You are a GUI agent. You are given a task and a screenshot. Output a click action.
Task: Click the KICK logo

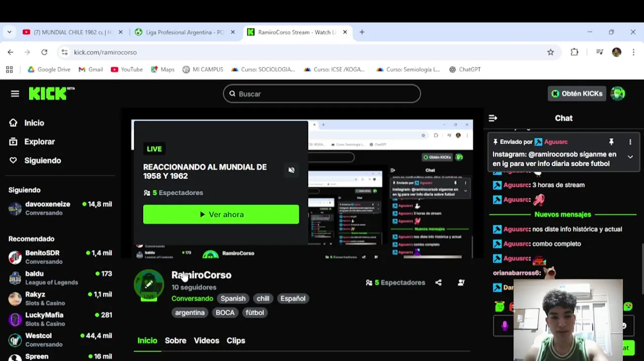(x=51, y=93)
